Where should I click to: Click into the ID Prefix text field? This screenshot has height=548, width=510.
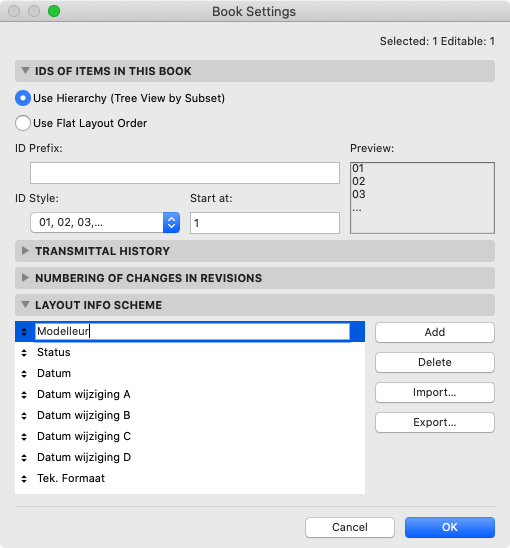tap(185, 173)
